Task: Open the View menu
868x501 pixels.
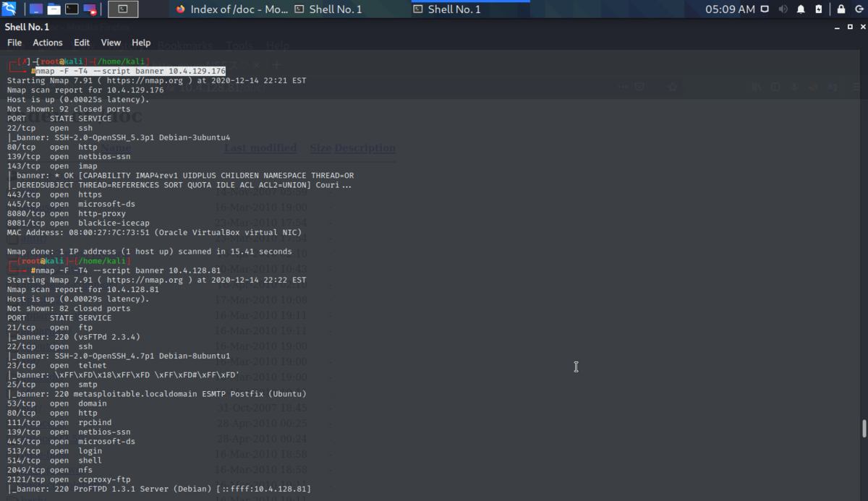Action: click(x=111, y=43)
